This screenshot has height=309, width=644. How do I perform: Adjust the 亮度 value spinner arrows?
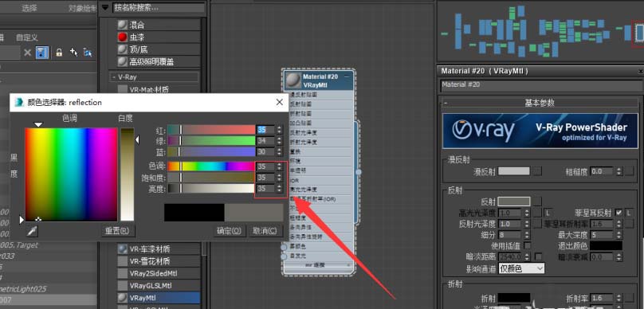tap(279, 189)
